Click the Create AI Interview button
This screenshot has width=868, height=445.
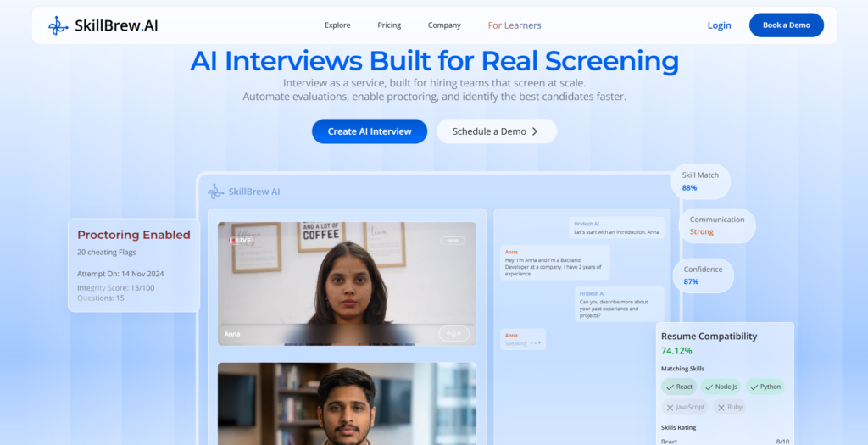pyautogui.click(x=370, y=131)
